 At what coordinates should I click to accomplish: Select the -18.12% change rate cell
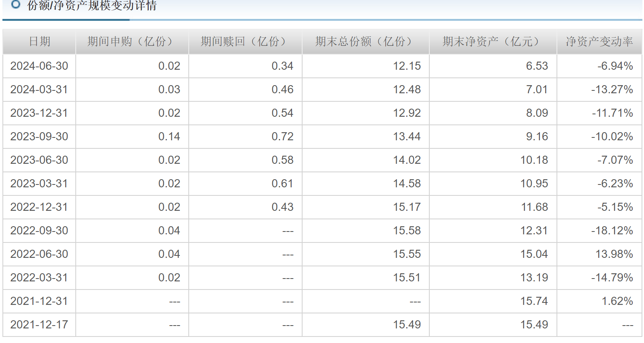[612, 230]
